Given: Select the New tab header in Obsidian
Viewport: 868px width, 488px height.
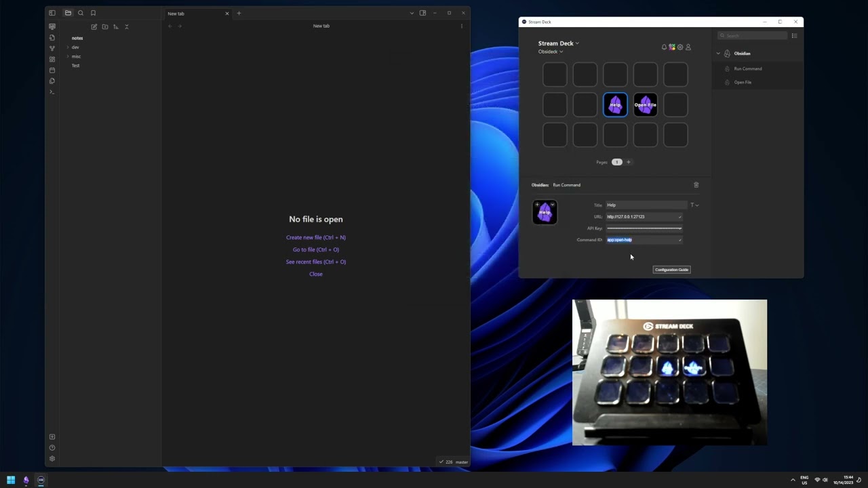Looking at the screenshot, I should click(197, 14).
